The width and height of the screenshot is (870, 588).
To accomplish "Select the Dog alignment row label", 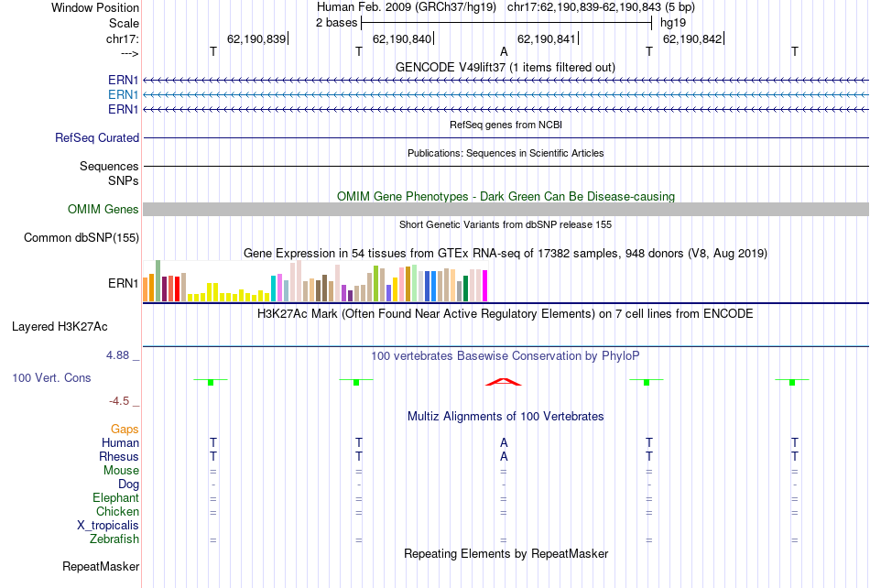I will [128, 485].
